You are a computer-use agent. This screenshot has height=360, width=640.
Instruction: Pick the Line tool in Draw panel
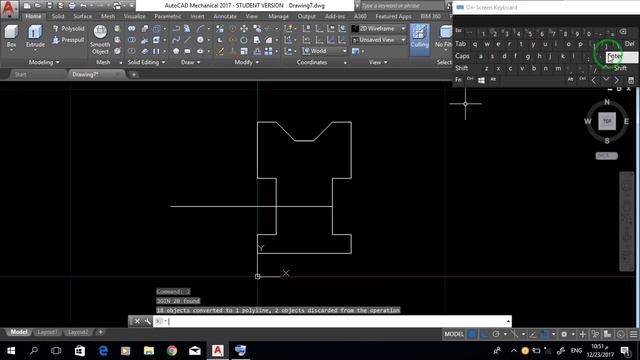tap(187, 40)
